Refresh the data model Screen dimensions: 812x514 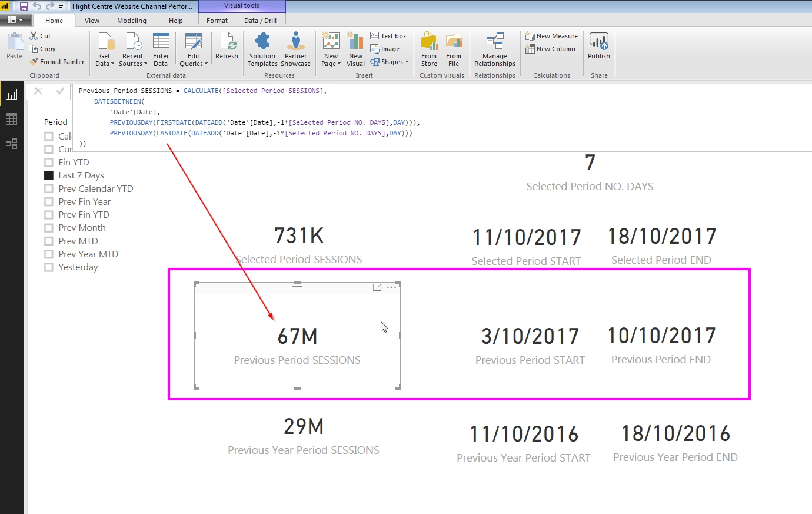tap(227, 47)
